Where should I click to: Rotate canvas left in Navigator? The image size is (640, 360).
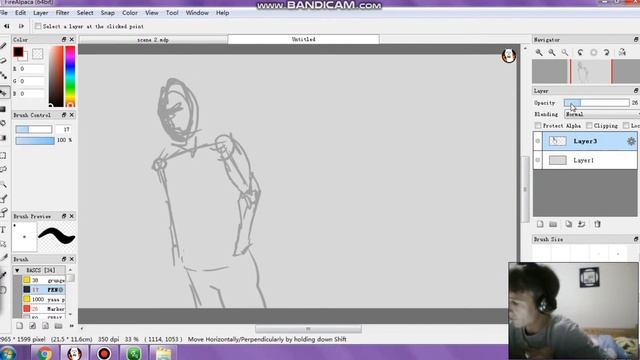580,52
